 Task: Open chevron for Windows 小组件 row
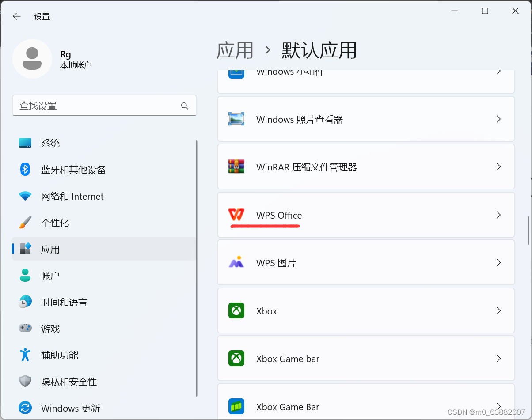(x=498, y=73)
